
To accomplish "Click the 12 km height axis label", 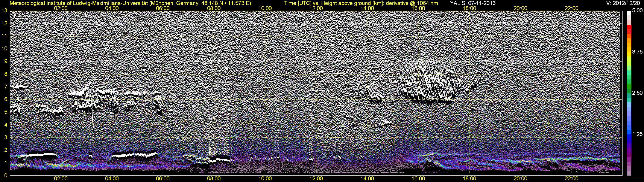I will pyautogui.click(x=5, y=23).
